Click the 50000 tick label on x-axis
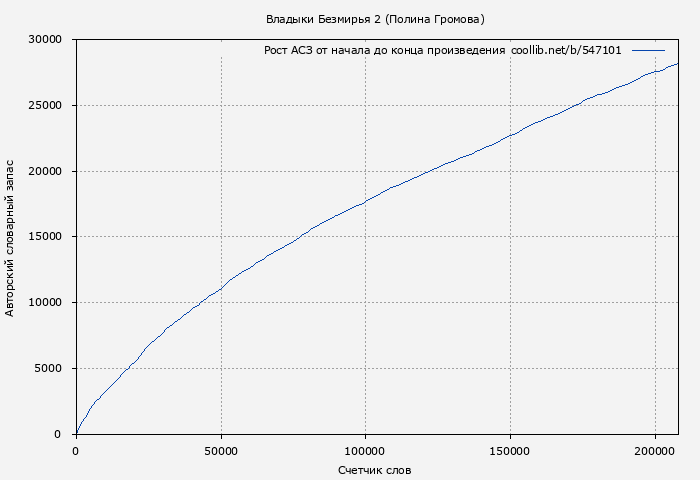 (x=221, y=452)
